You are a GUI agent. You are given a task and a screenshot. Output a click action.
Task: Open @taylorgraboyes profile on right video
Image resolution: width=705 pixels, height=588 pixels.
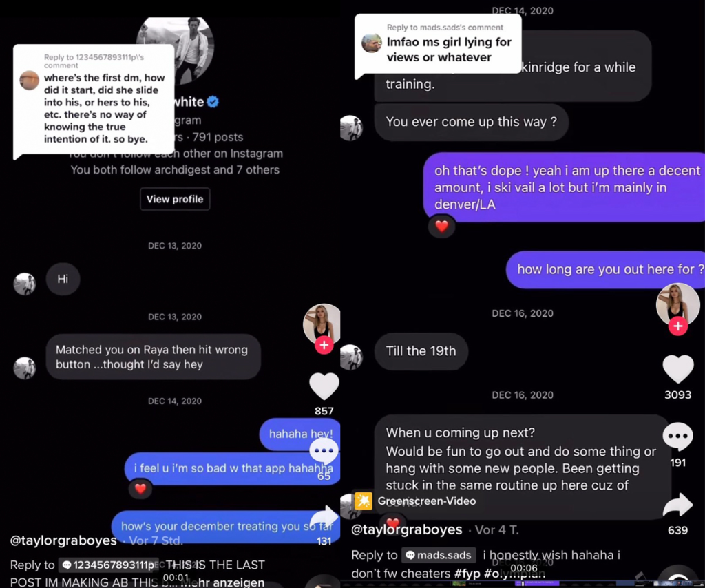point(406,529)
